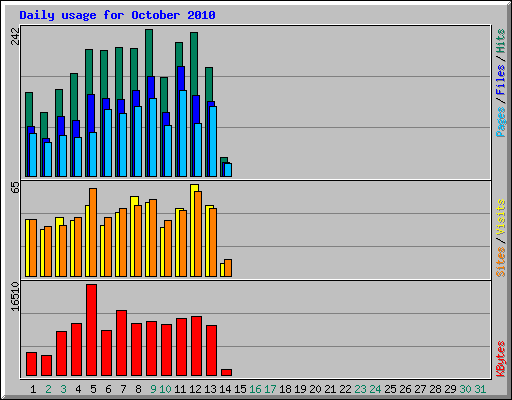Click day label '3' on the x-axis
Image resolution: width=512 pixels, height=400 pixels.
(x=63, y=389)
